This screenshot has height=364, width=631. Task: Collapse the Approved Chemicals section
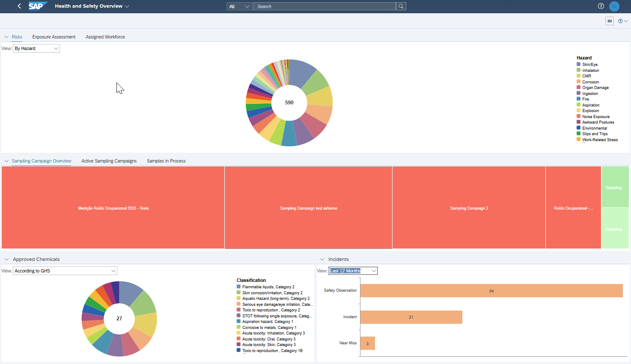(x=6, y=259)
